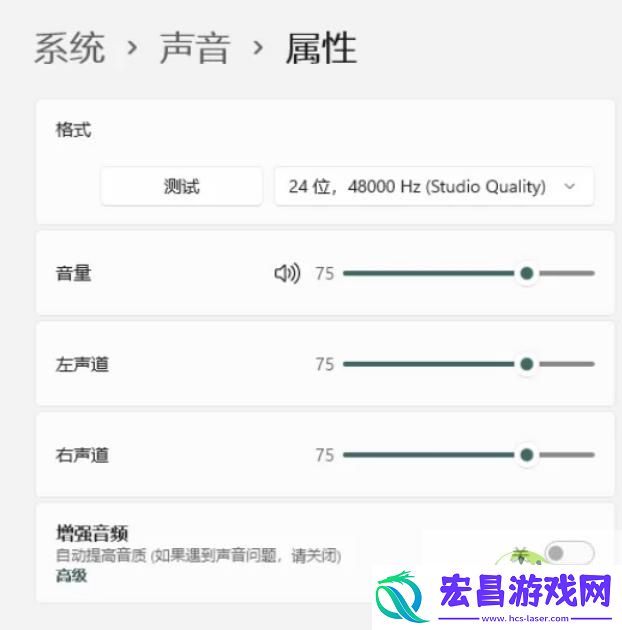Click the 音量 label
This screenshot has width=622, height=630.
tap(74, 274)
